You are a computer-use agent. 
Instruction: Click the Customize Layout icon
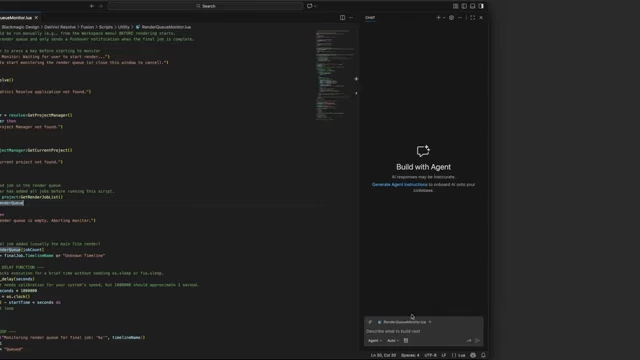pyautogui.click(x=456, y=6)
